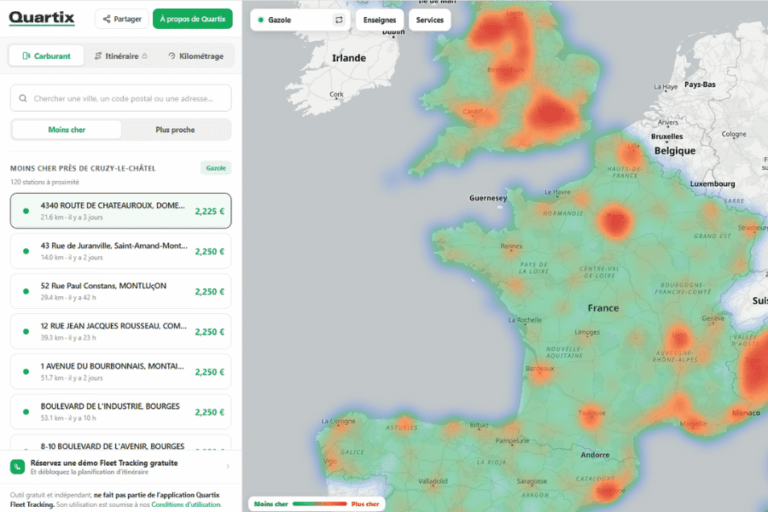
Task: Click the search magnifier icon
Action: pos(23,98)
